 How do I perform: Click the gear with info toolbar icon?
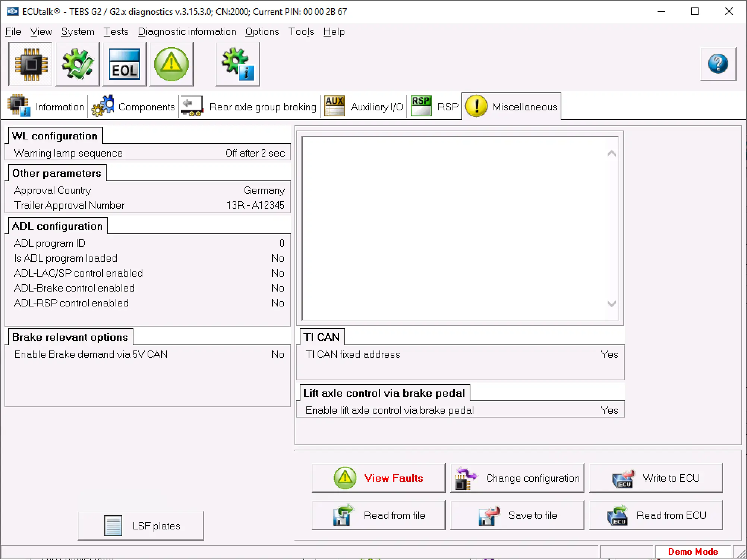pyautogui.click(x=237, y=64)
